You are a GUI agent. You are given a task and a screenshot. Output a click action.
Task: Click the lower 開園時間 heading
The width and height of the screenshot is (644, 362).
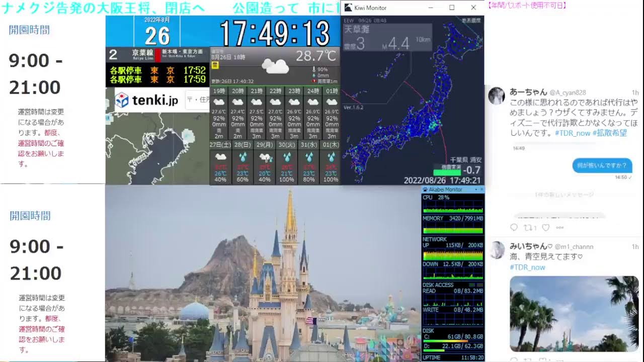tap(30, 216)
